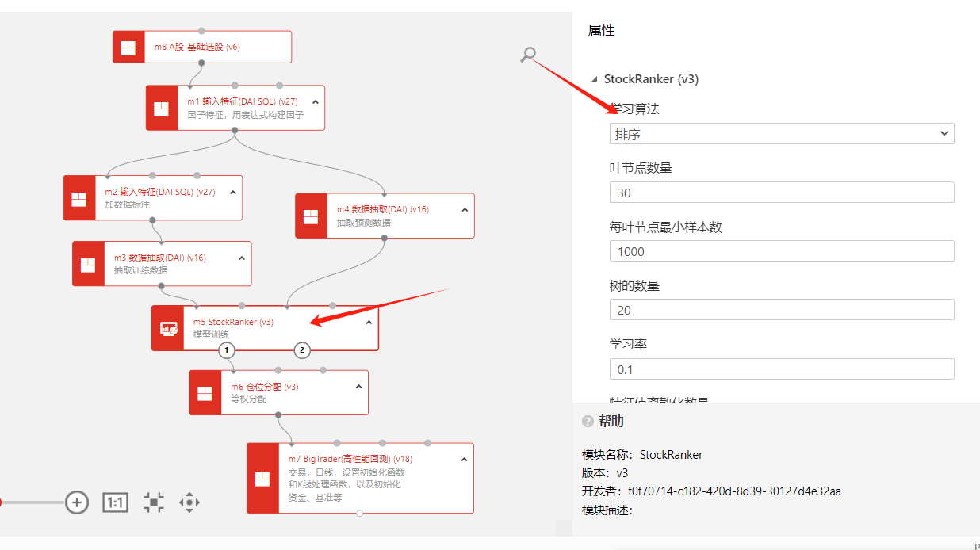Open the 学习算法 dropdown

781,134
